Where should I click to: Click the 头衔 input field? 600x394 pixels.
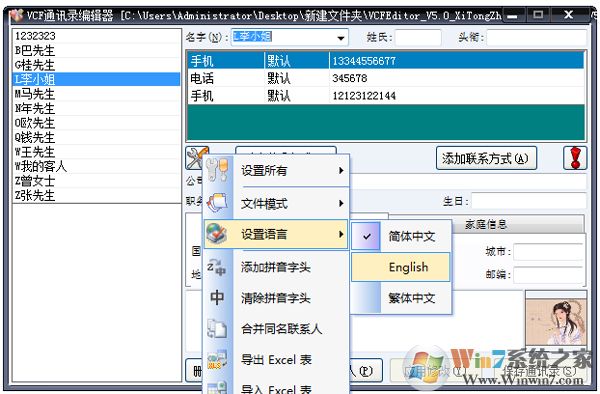536,37
